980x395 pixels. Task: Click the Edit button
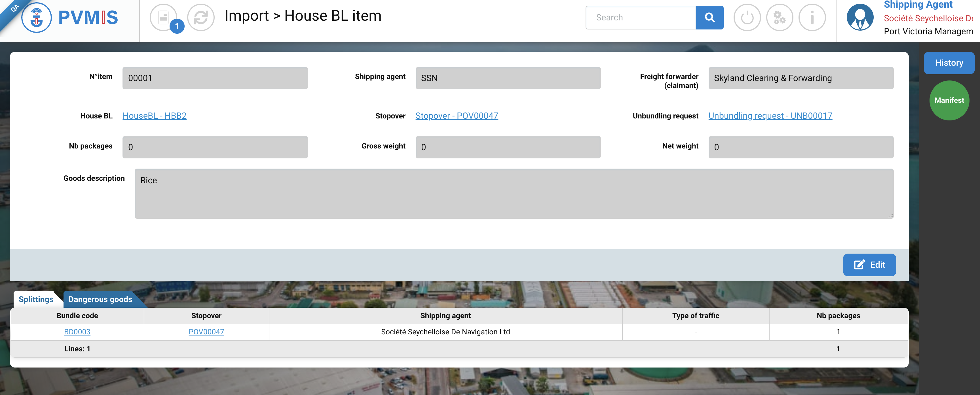point(869,265)
